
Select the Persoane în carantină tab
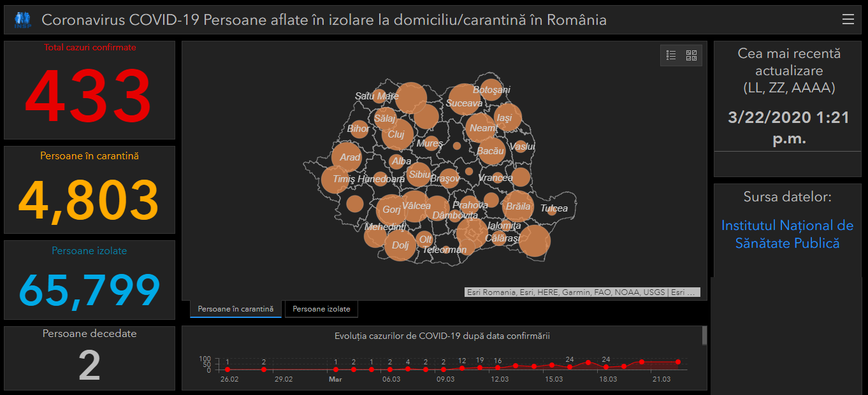(235, 309)
